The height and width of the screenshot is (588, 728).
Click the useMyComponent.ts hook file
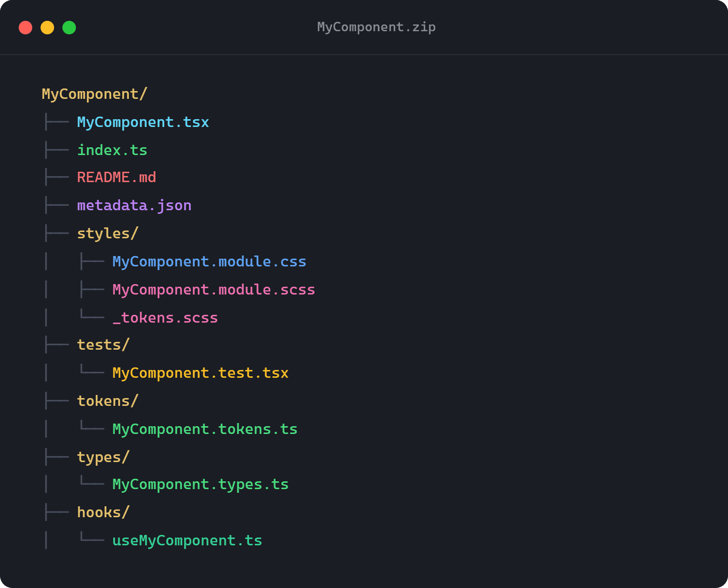(187, 540)
